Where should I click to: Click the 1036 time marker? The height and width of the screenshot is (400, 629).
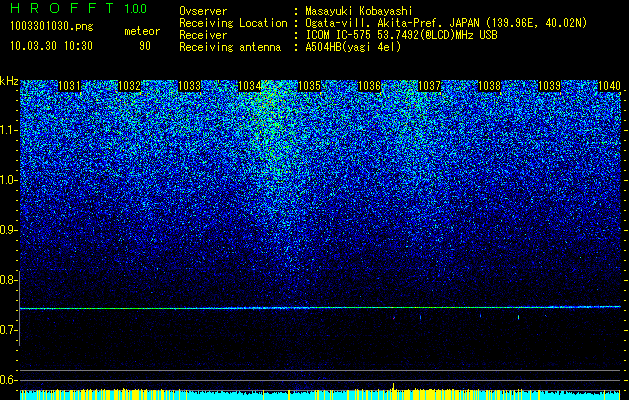(x=369, y=86)
